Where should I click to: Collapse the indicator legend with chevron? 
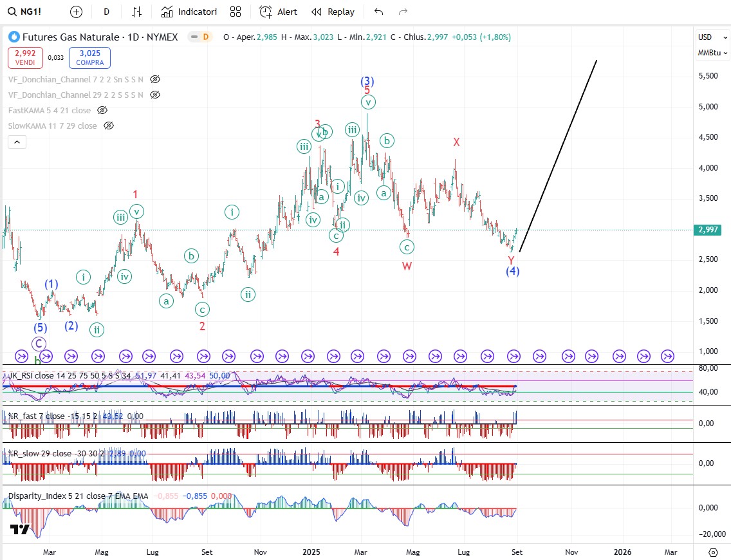(17, 142)
